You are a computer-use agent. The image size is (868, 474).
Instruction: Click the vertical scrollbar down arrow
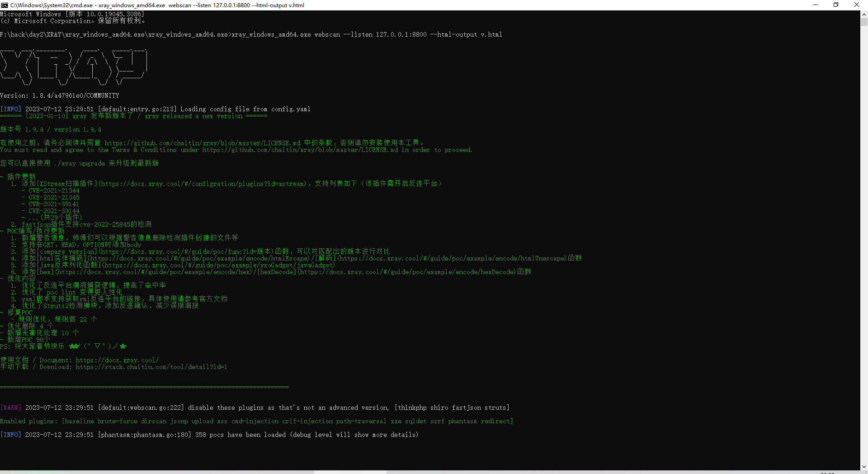(x=864, y=466)
